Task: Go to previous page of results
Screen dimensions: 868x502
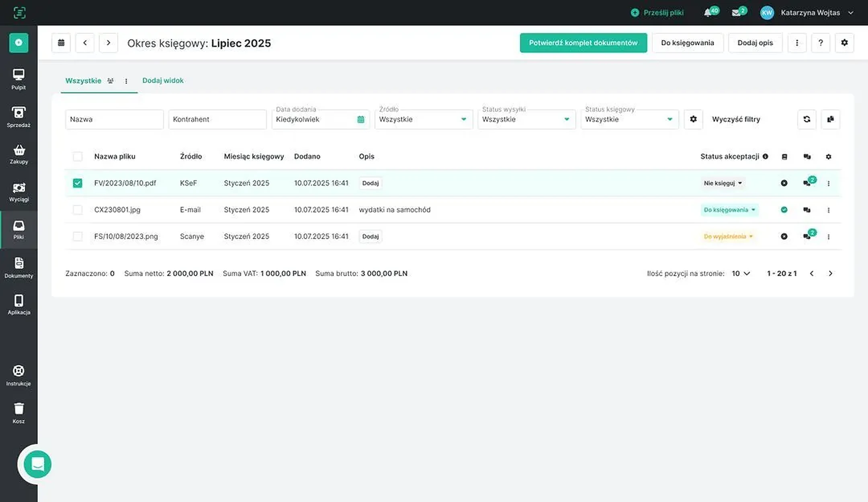Action: [812, 274]
